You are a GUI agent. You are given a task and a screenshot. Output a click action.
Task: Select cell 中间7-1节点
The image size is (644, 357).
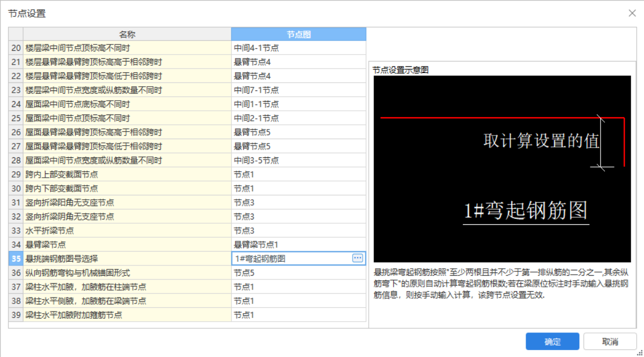(x=299, y=90)
